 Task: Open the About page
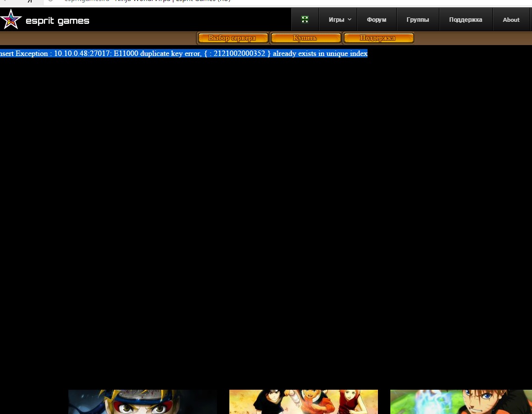coord(511,20)
